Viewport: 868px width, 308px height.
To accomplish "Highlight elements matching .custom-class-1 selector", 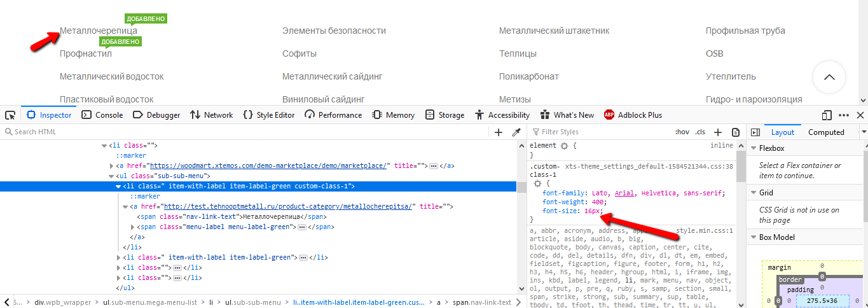I will click(538, 184).
